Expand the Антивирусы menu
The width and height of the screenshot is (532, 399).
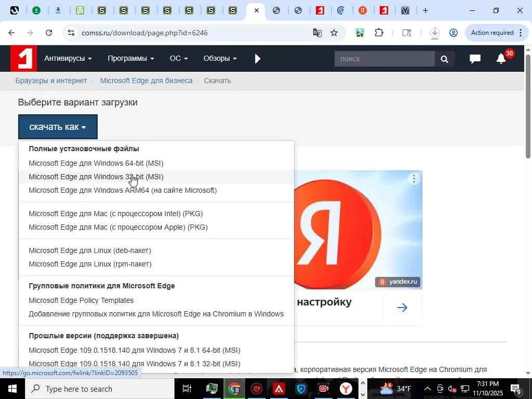click(x=68, y=58)
